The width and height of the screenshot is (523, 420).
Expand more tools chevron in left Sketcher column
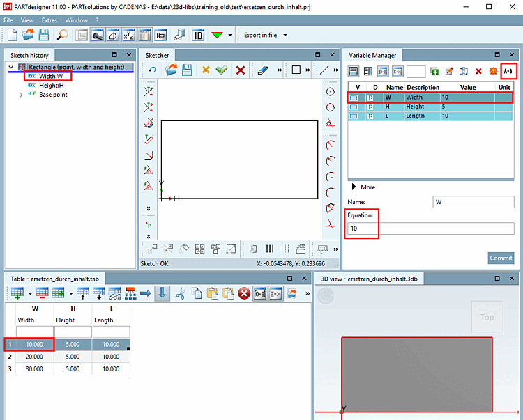click(149, 208)
